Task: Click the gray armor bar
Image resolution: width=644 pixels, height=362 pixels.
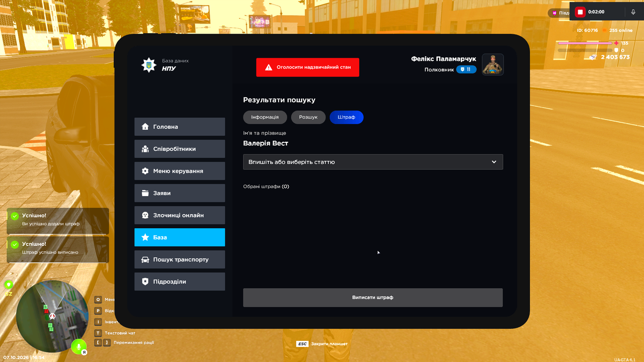Action: coord(585,50)
